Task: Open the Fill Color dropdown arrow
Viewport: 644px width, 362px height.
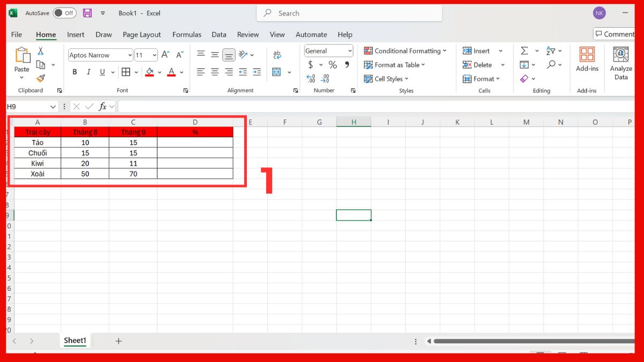Action: tap(159, 71)
